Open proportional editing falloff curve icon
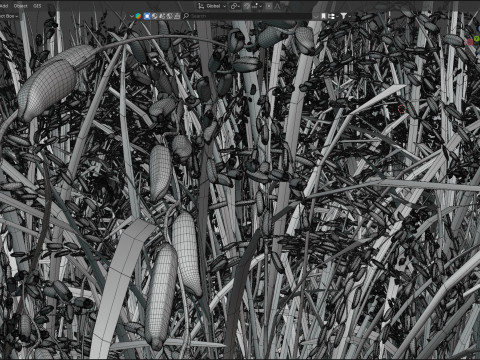Screen dimensions: 480x360 [277, 6]
